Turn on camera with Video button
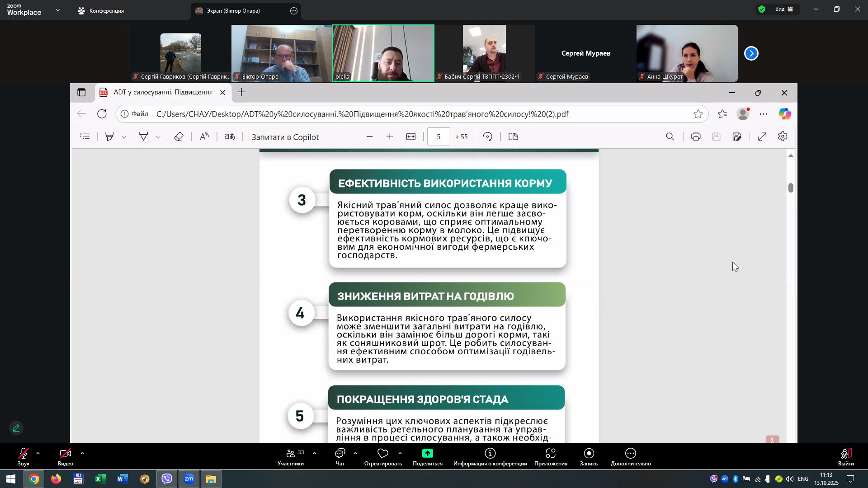 click(x=65, y=453)
